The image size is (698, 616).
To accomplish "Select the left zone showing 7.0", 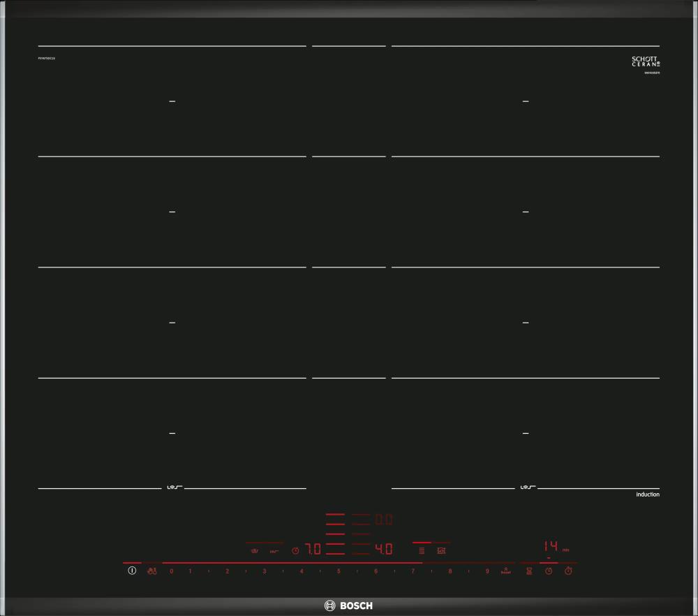I will pos(313,550).
